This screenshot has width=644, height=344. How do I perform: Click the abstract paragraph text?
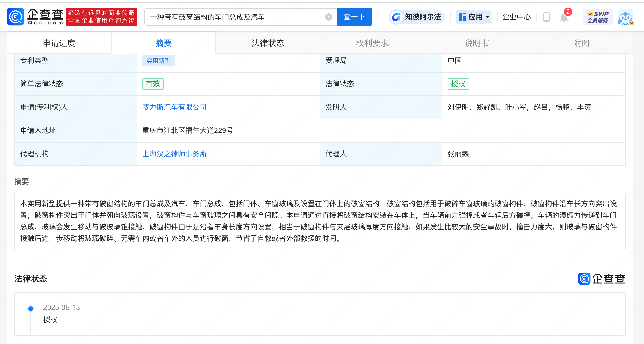[318, 221]
